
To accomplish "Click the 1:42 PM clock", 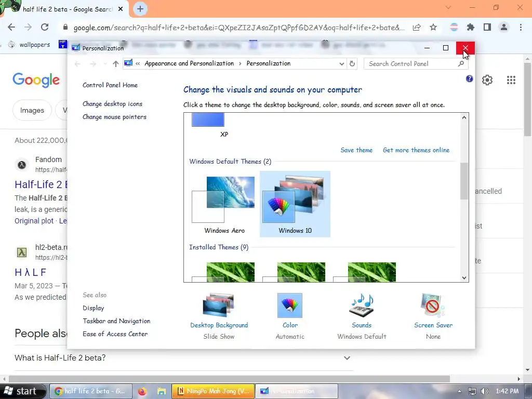I will coord(507,391).
